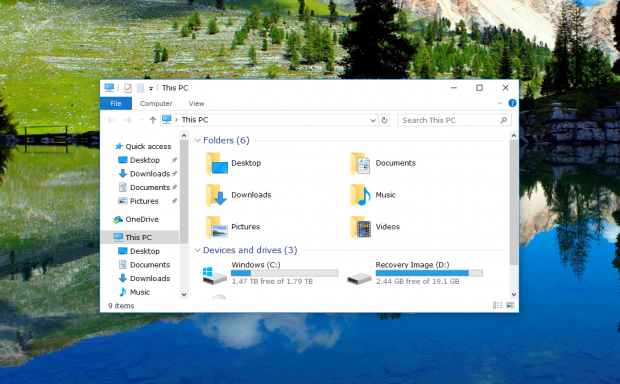Image resolution: width=620 pixels, height=384 pixels.
Task: Click the main pane scroll down arrow
Action: click(x=514, y=295)
